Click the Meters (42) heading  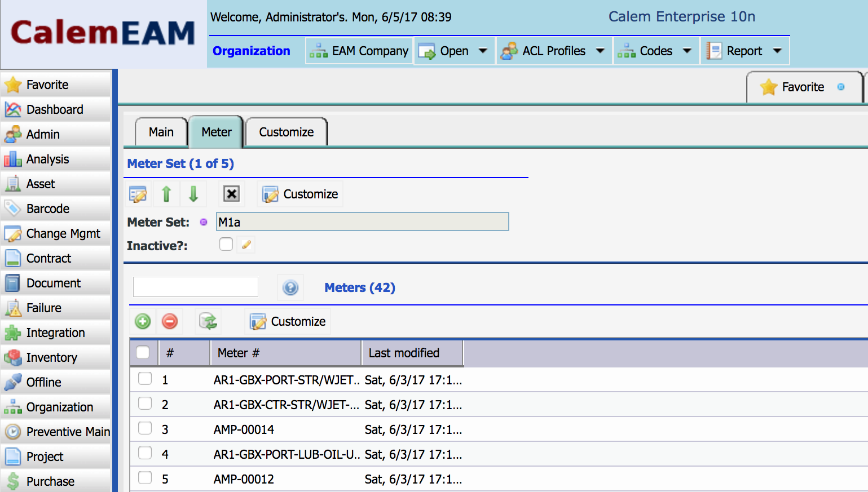pyautogui.click(x=360, y=287)
